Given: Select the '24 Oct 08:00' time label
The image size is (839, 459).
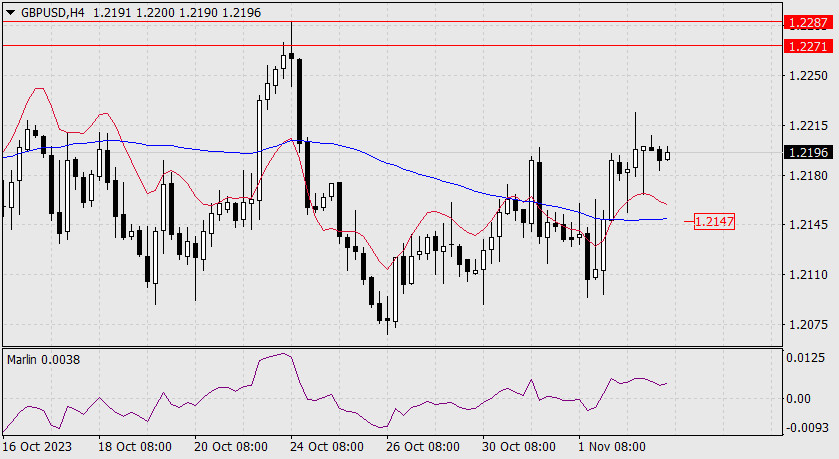Looking at the screenshot, I should (x=327, y=447).
